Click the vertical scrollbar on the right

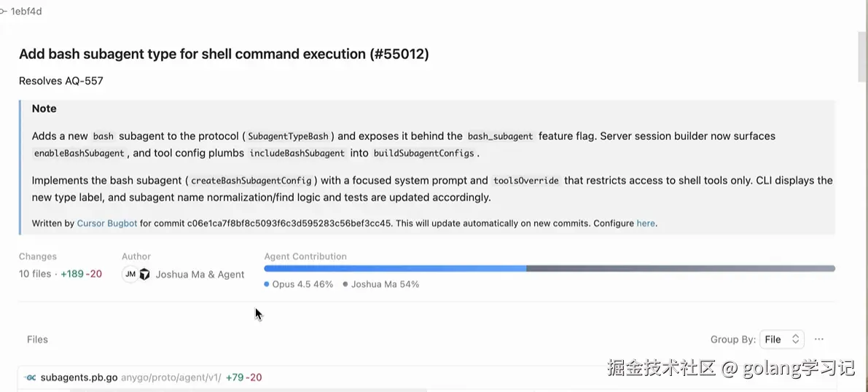pyautogui.click(x=863, y=58)
